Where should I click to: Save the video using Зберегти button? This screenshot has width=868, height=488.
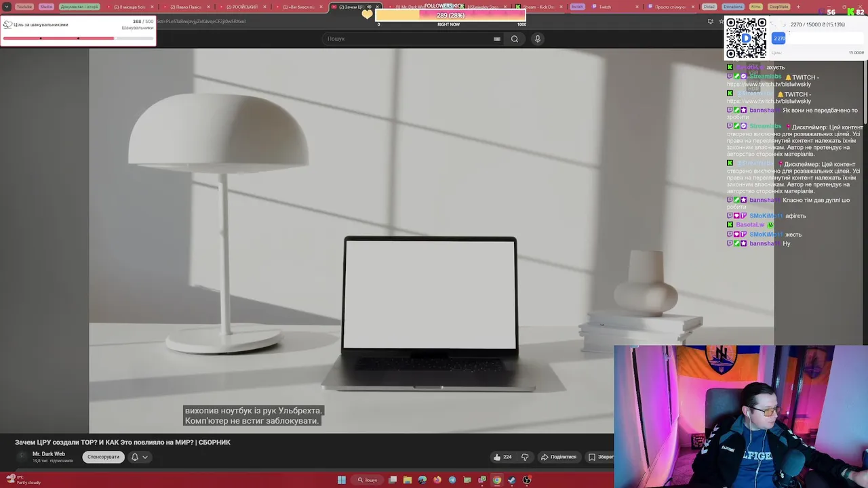coord(600,457)
